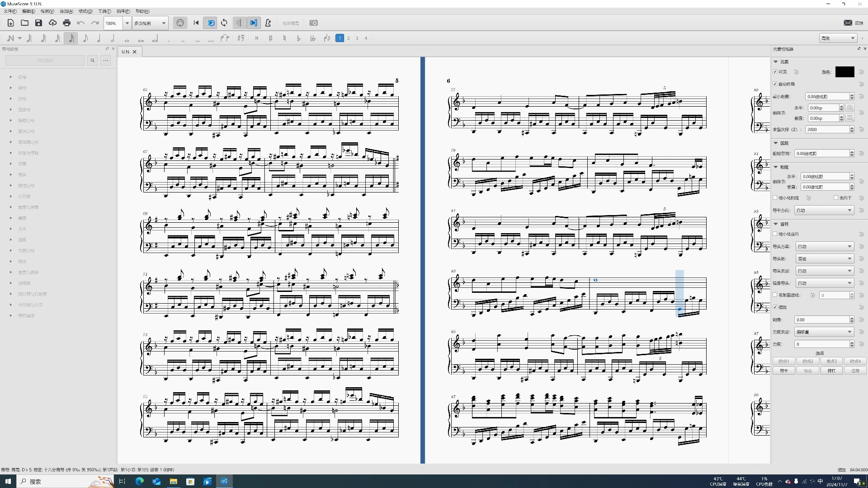Start playback with the play button
The height and width of the screenshot is (488, 868).
click(211, 23)
